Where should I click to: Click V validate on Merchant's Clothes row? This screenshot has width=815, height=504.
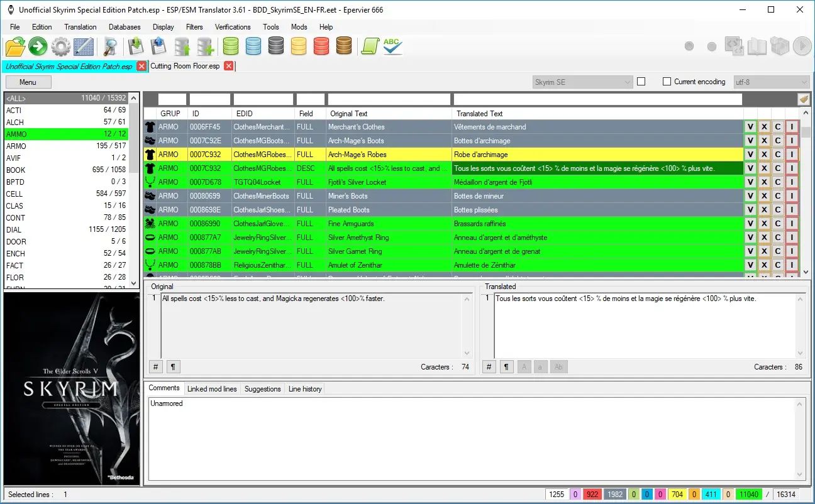[750, 127]
